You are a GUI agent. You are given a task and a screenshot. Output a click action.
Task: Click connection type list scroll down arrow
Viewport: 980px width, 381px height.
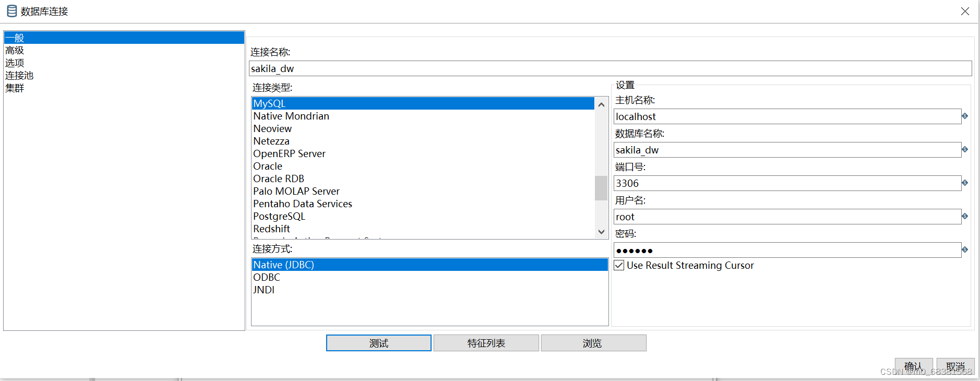(601, 232)
